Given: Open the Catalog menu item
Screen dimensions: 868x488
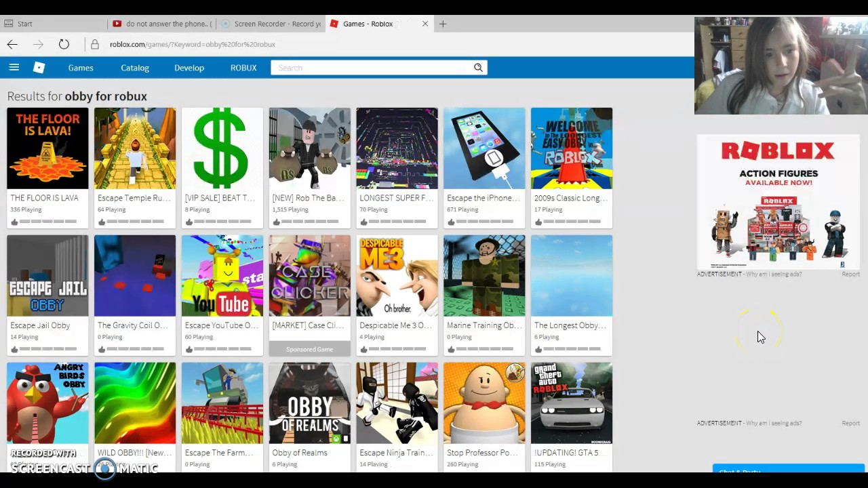Looking at the screenshot, I should click(135, 68).
